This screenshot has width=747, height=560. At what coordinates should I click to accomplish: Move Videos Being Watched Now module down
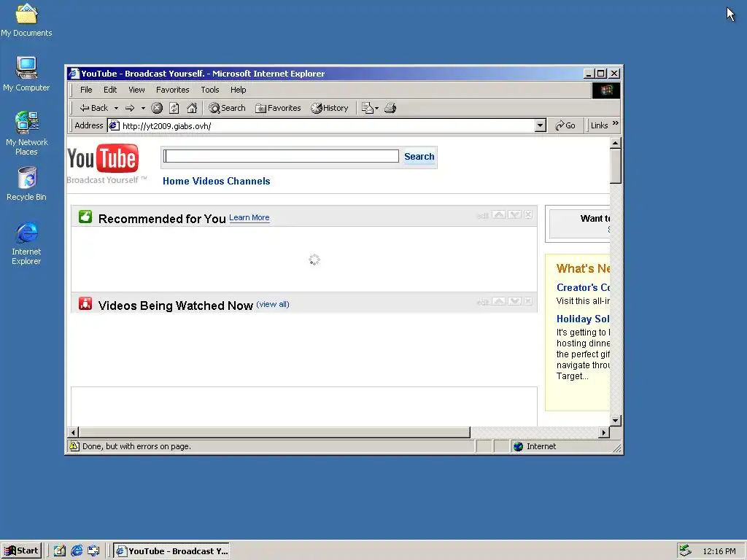tap(514, 301)
